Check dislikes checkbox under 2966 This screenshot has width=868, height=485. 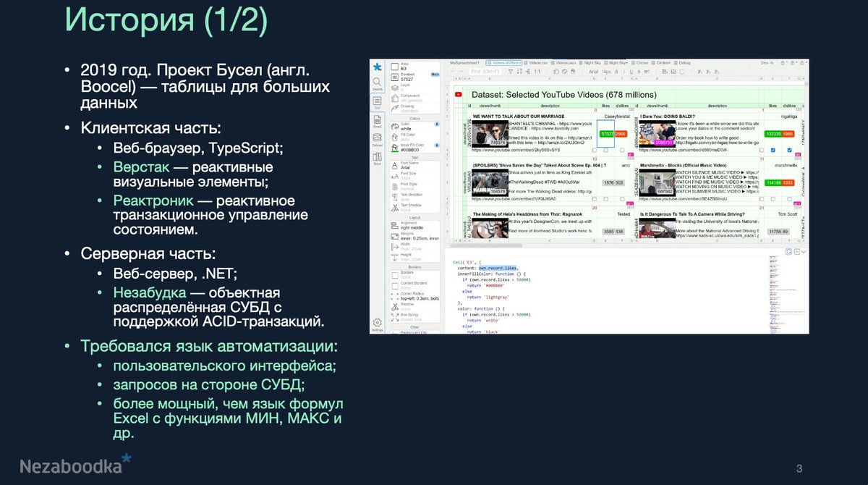tap(622, 150)
